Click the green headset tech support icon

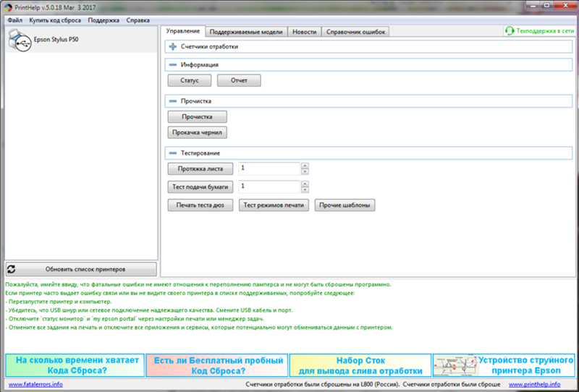510,31
